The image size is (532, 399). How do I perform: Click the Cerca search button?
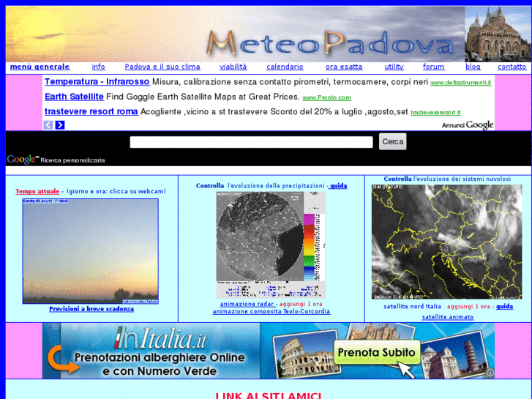point(392,141)
